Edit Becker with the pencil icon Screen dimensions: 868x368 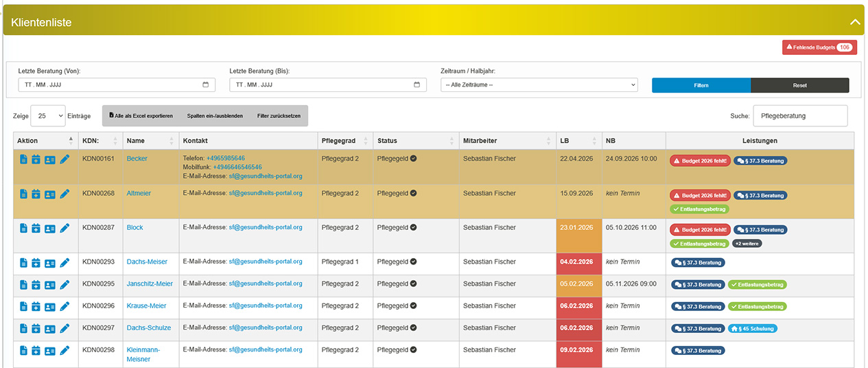point(64,159)
